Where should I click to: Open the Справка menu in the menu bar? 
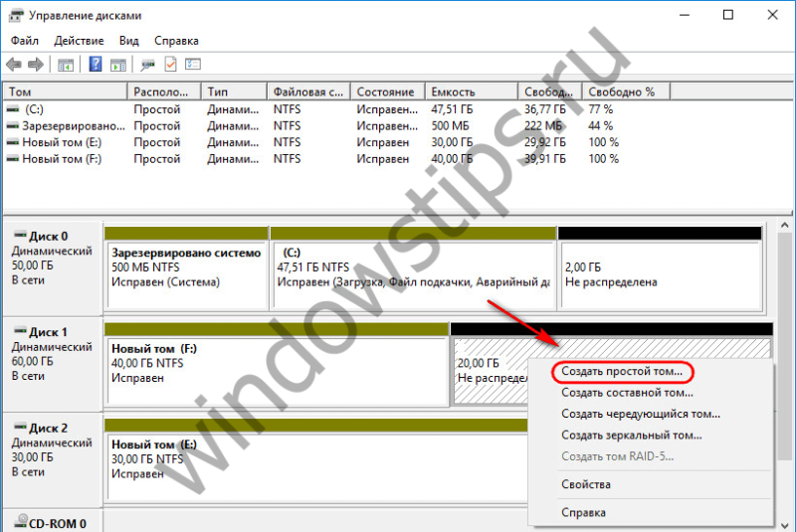click(176, 41)
